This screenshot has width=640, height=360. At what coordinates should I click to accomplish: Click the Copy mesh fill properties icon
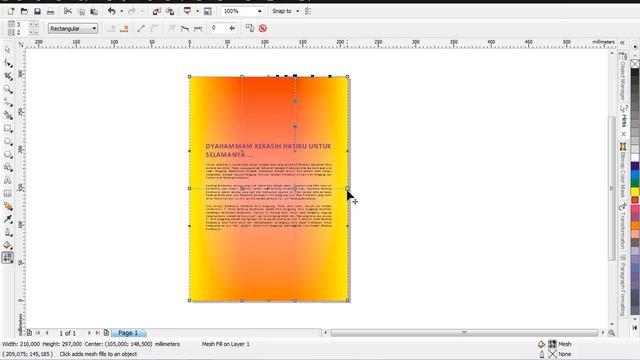(249, 28)
